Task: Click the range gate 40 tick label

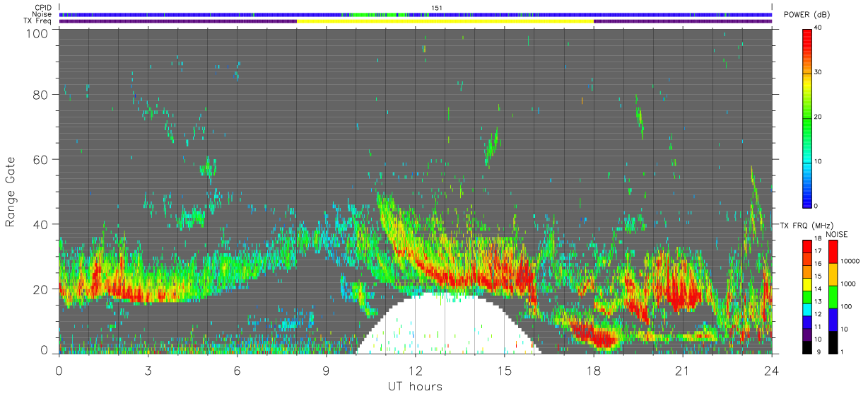Action: pyautogui.click(x=41, y=224)
